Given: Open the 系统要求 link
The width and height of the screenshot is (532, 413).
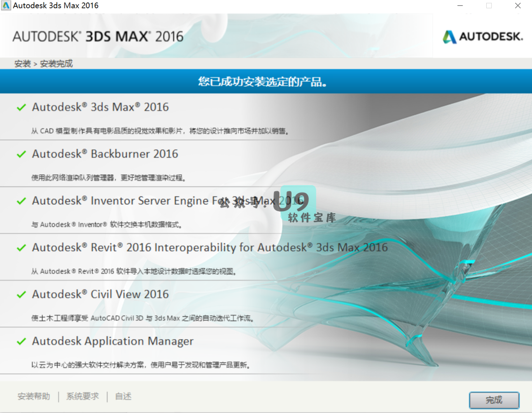Looking at the screenshot, I should point(83,396).
